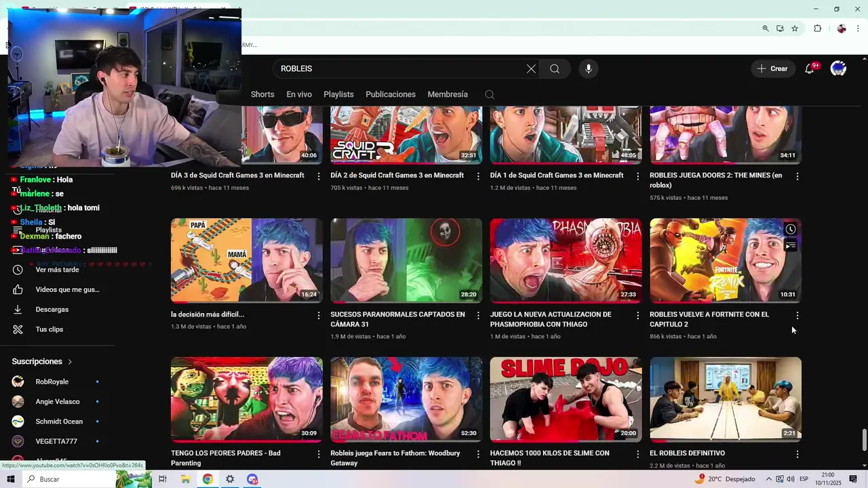The height and width of the screenshot is (488, 868).
Task: Show hidden system tray icons
Action: [x=768, y=479]
